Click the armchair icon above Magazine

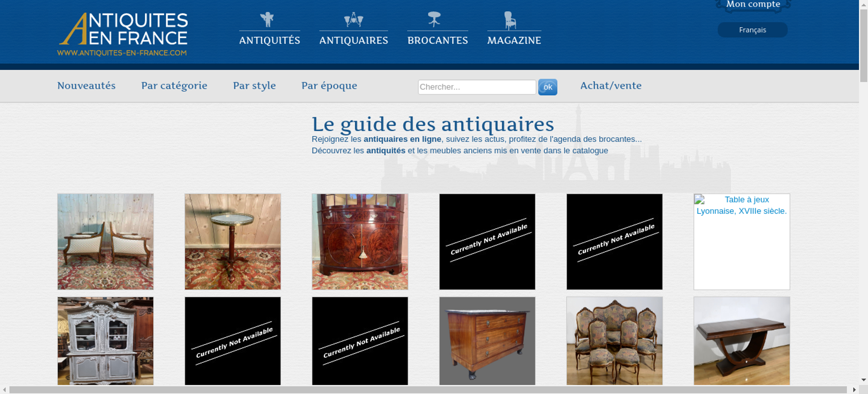510,20
